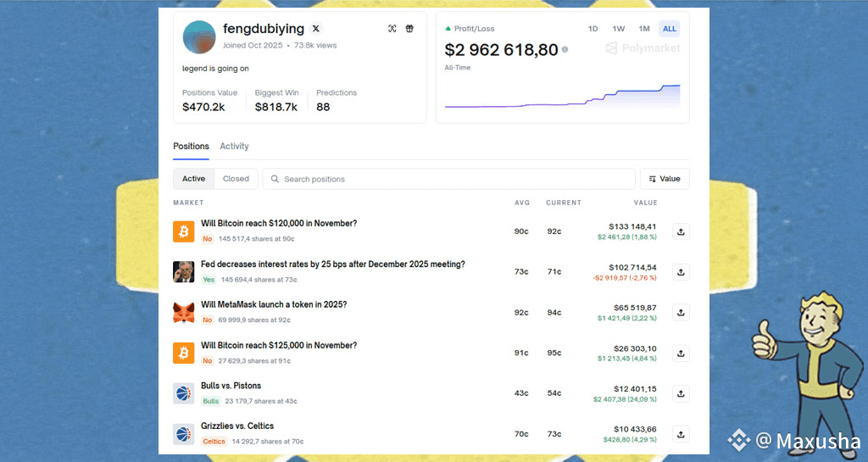
Task: Switch to the Activity tab
Action: [x=234, y=146]
